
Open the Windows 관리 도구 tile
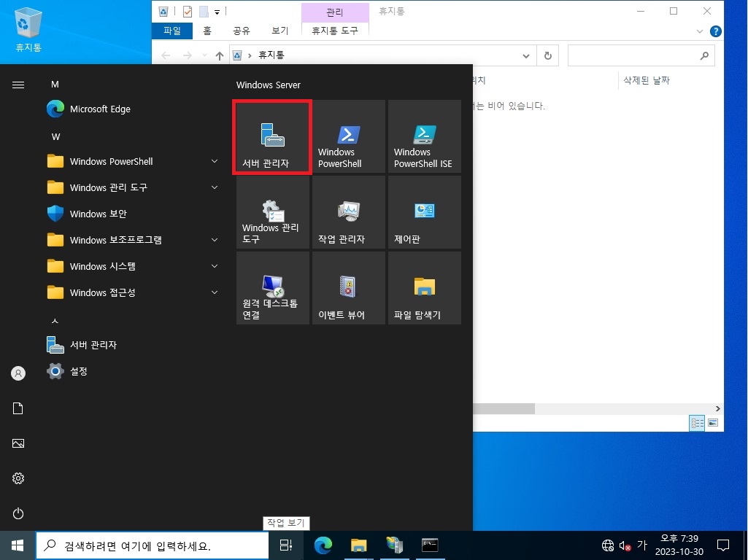pos(272,212)
